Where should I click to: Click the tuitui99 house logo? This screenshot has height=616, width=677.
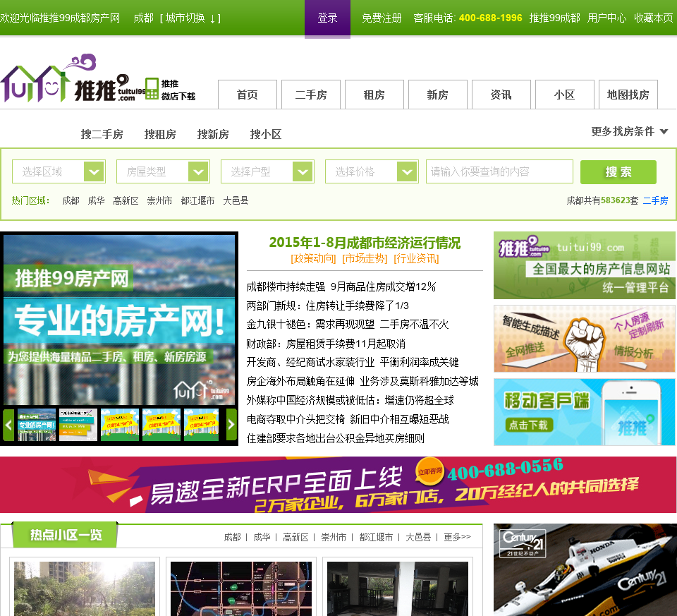click(x=71, y=78)
